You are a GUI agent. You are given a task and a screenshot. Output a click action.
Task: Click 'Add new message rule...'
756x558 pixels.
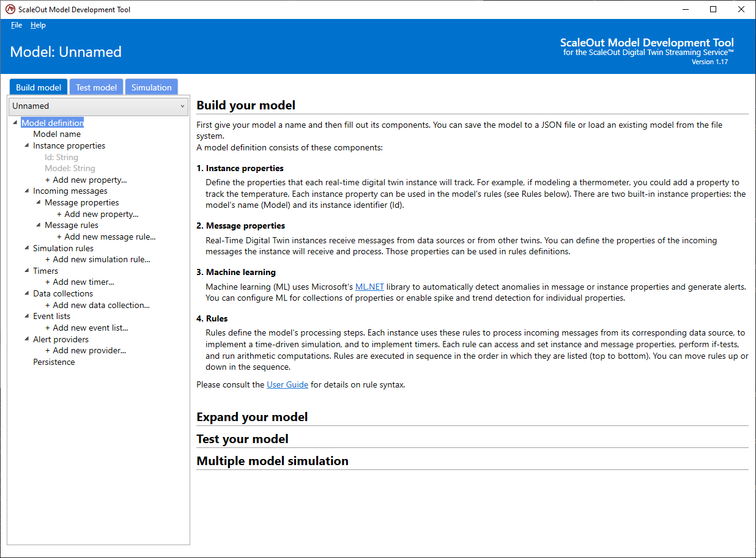[106, 237]
